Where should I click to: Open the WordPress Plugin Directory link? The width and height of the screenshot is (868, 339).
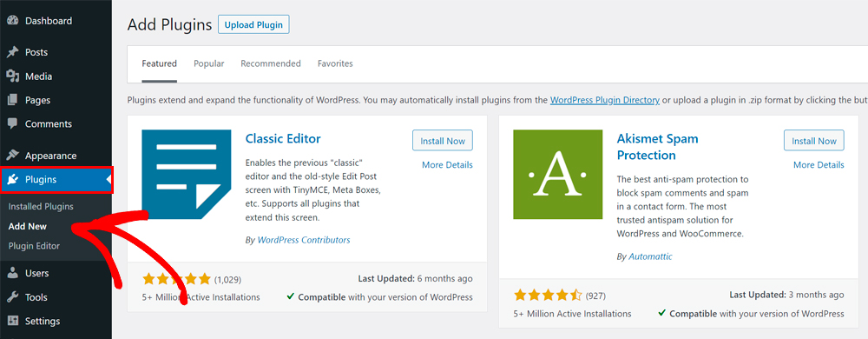604,100
